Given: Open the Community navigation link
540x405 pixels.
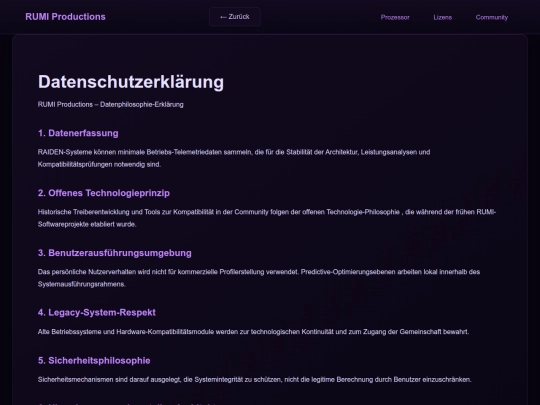Looking at the screenshot, I should (492, 17).
